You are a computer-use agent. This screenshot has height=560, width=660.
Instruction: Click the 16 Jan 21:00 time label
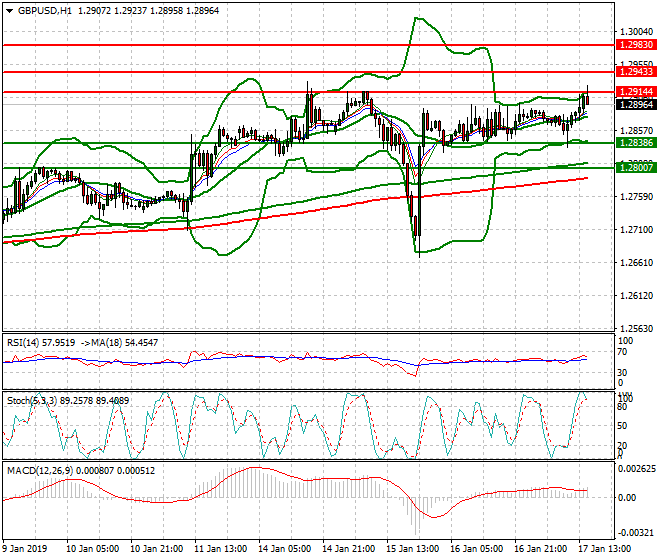pos(541,549)
